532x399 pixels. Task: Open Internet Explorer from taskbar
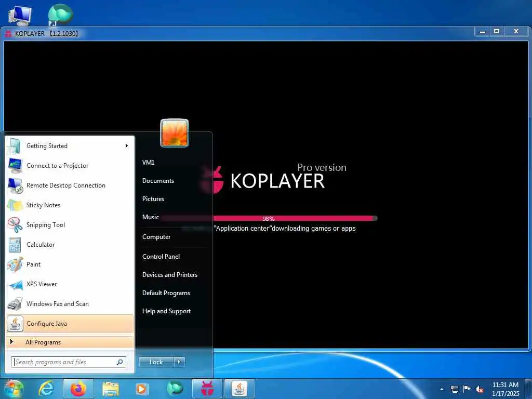click(x=46, y=389)
